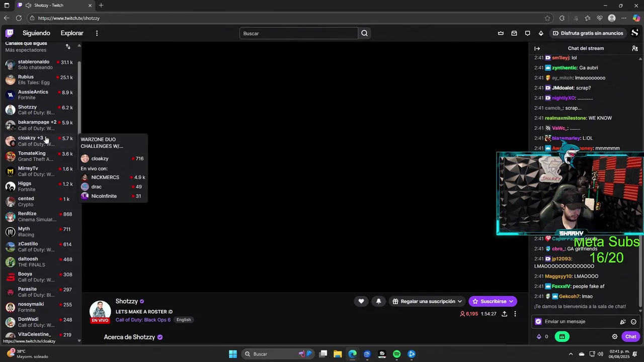
Task: Click Disfruta gratis sin anuncios button
Action: 588,33
